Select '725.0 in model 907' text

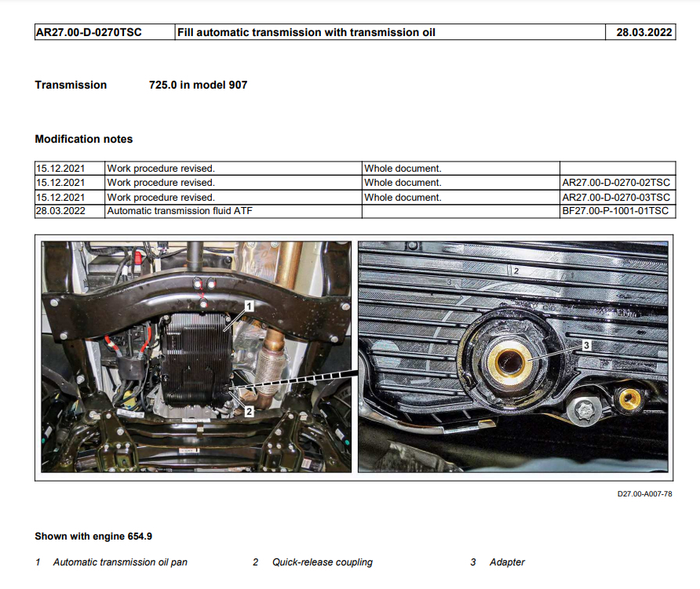(199, 85)
